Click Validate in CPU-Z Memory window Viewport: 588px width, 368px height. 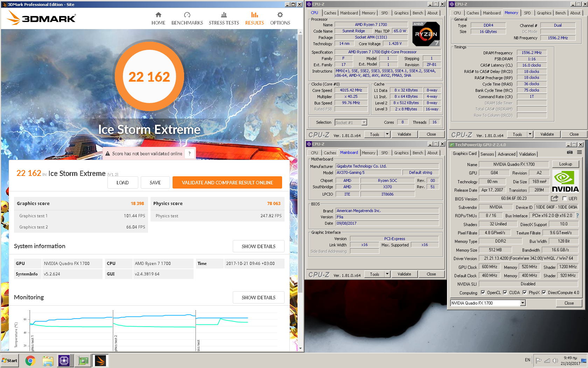point(547,134)
